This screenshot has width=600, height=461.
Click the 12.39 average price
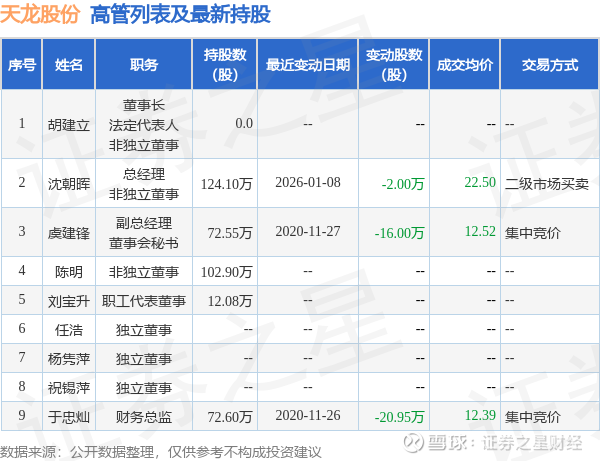480,415
